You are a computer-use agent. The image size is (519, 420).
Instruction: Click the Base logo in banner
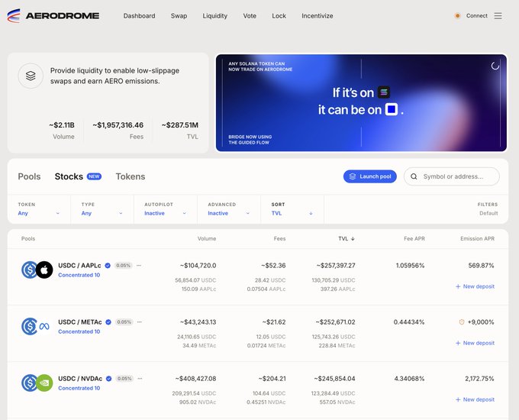coord(392,109)
